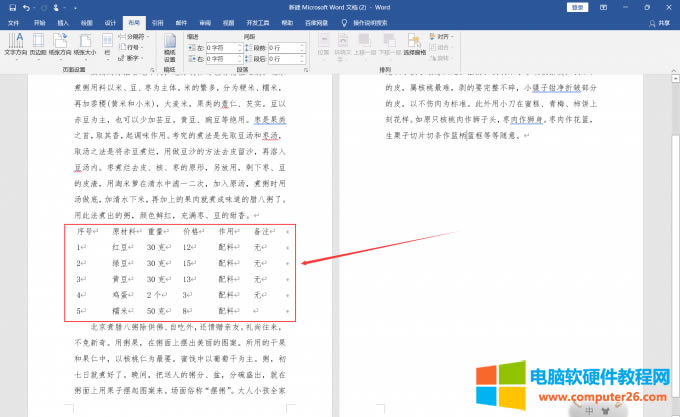Image resolution: width=680 pixels, height=417 pixels.
Task: Launch the 页面设置 page setup dialog
Action: point(152,71)
